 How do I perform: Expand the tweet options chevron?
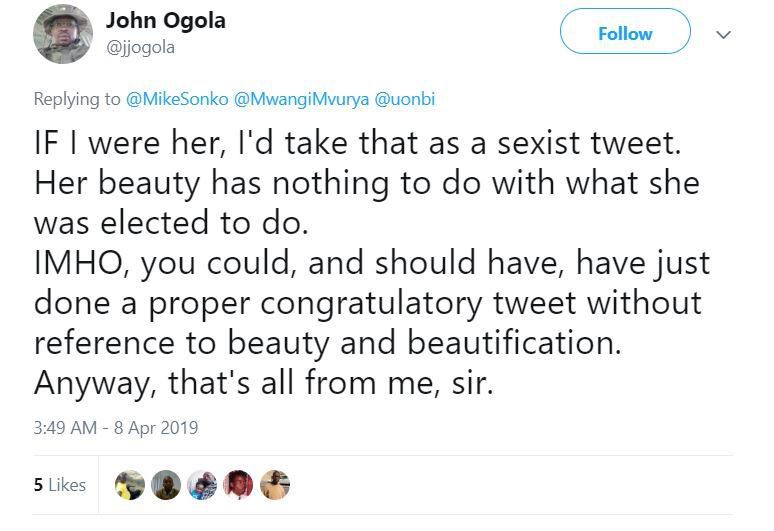(x=724, y=34)
